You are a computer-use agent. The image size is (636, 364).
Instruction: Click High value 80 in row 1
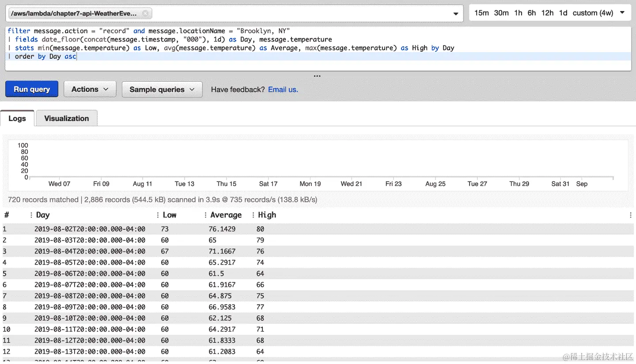coord(260,229)
